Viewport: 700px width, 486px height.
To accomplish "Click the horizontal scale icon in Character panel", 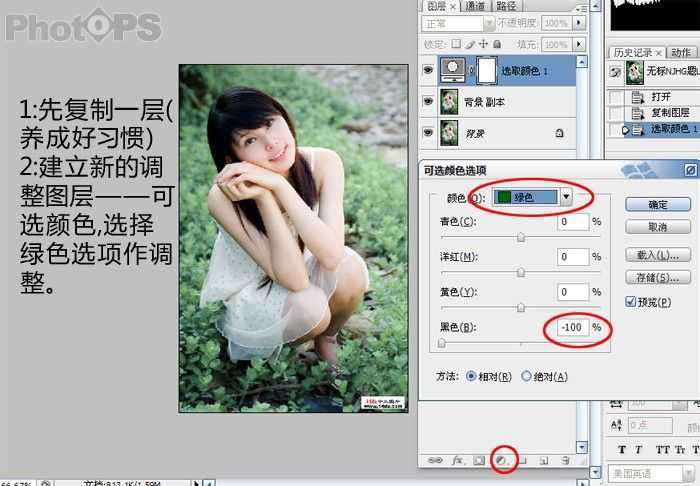I will [x=616, y=404].
